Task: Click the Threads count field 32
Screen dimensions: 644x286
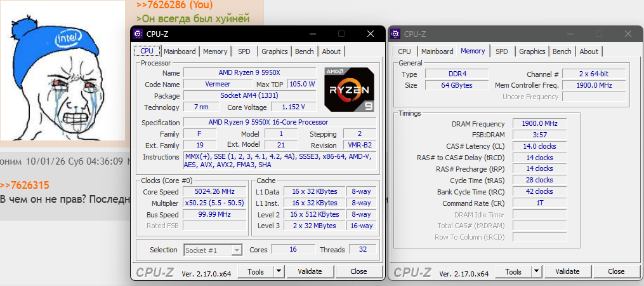Action: (363, 249)
